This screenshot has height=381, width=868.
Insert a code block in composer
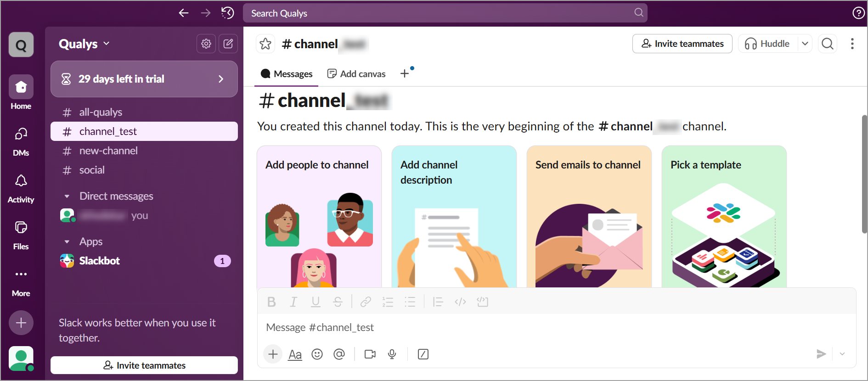click(482, 302)
